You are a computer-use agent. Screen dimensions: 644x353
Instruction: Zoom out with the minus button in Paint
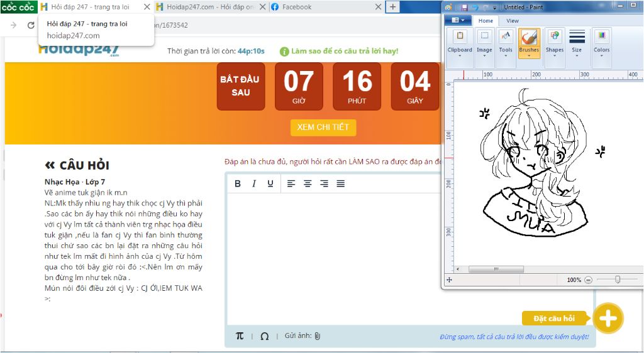tap(588, 280)
